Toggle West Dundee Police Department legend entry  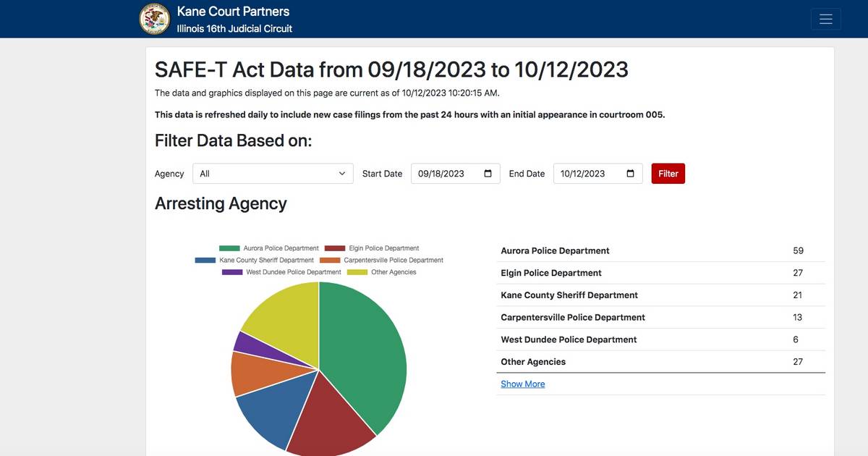pos(281,272)
